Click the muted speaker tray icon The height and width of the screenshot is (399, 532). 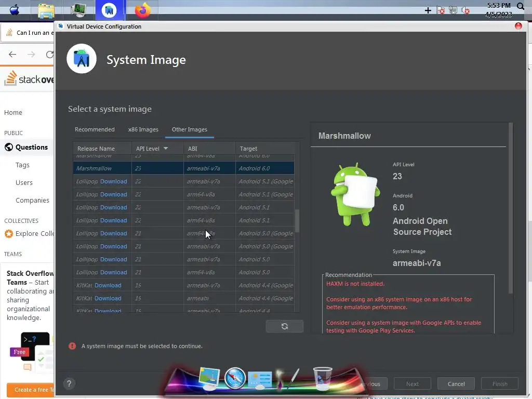(x=465, y=10)
